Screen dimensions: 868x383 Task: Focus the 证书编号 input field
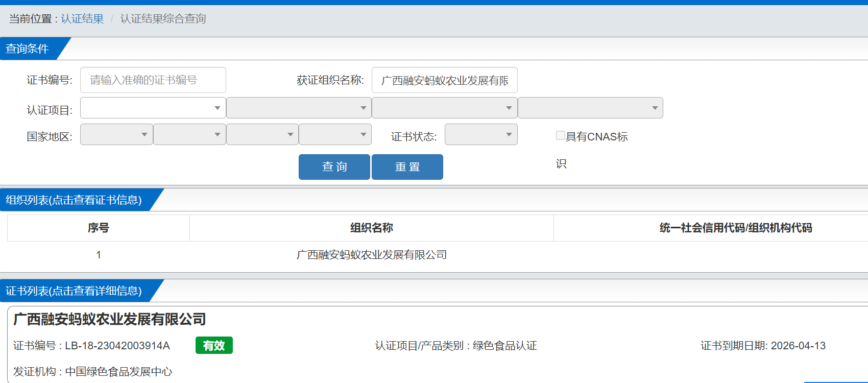pos(153,80)
